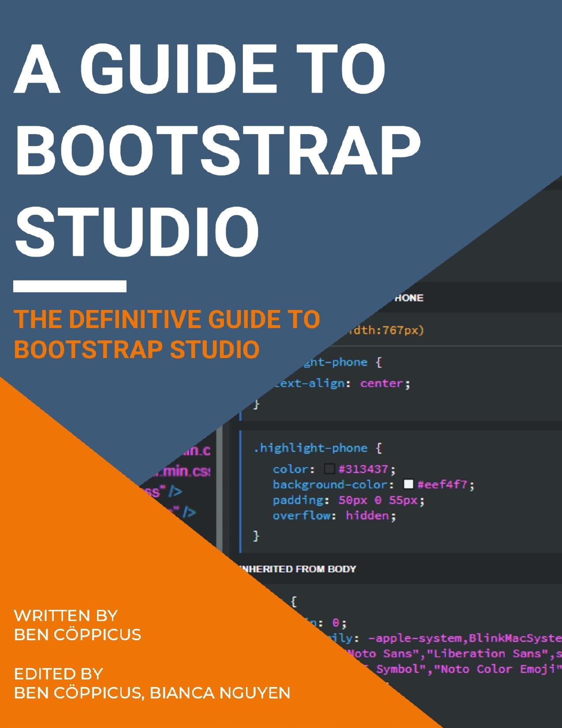
Task: Click the "-apple-system,BlinkMacSyste" font value
Action: [x=465, y=638]
